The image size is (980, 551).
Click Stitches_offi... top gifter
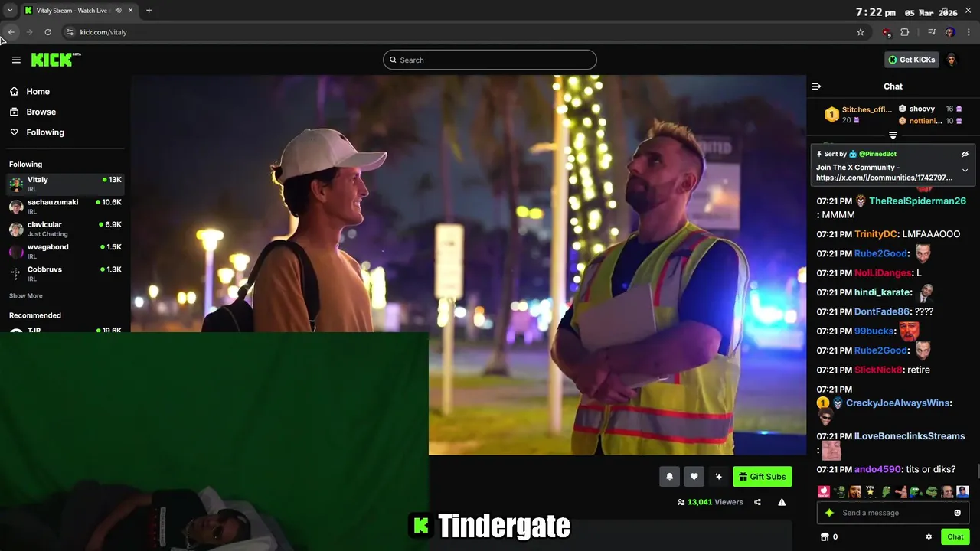(x=867, y=109)
